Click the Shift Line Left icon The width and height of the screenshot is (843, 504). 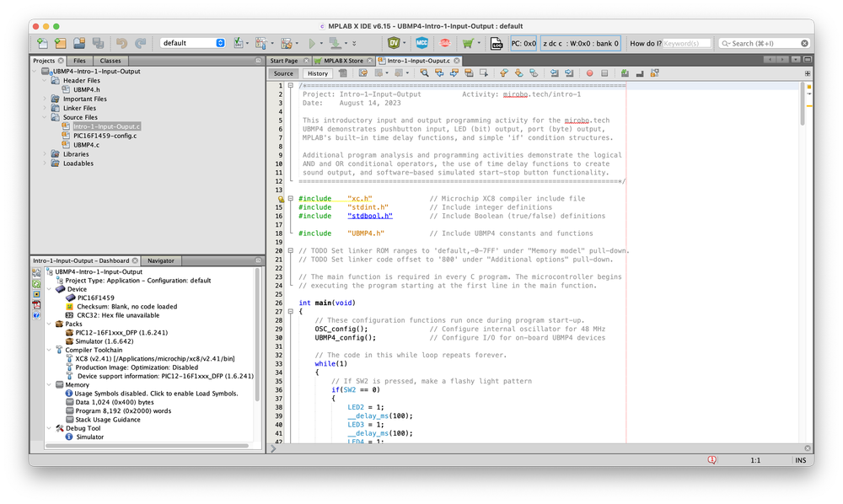tap(555, 73)
